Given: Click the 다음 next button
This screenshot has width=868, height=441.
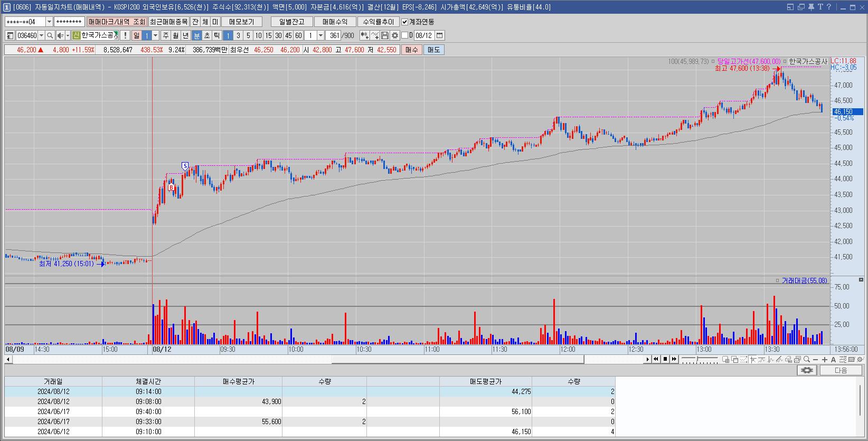Looking at the screenshot, I should (x=841, y=370).
